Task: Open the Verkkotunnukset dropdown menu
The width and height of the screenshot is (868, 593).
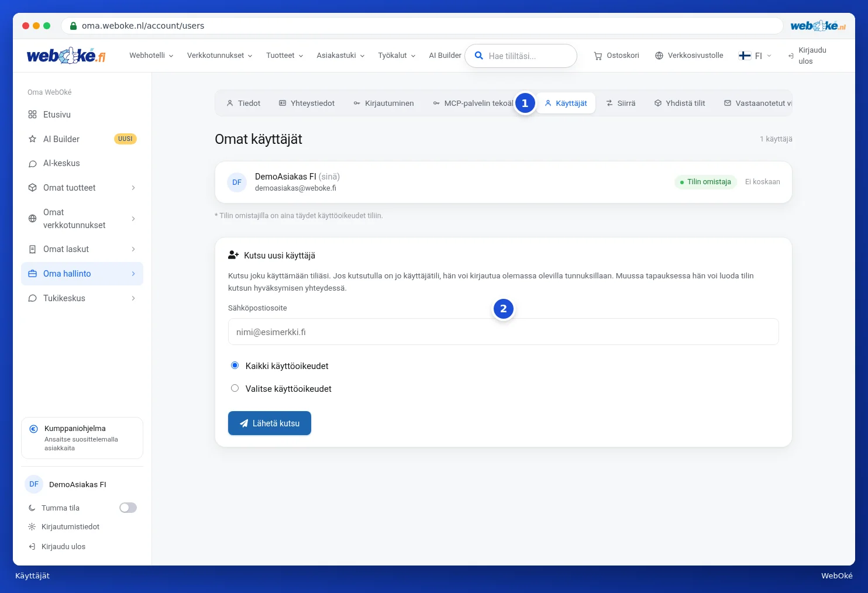Action: (220, 56)
